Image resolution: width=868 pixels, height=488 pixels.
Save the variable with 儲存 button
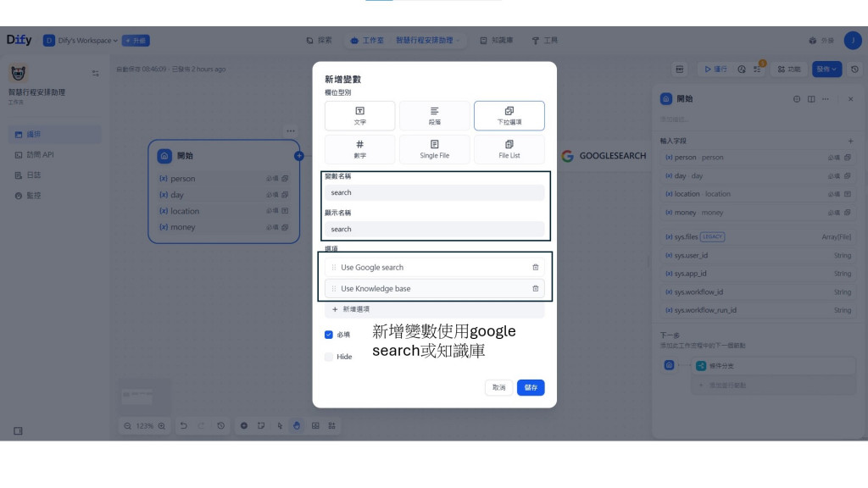pos(531,387)
